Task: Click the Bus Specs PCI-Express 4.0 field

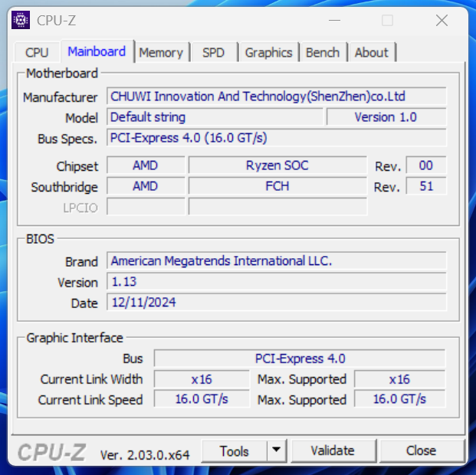Action: point(276,138)
